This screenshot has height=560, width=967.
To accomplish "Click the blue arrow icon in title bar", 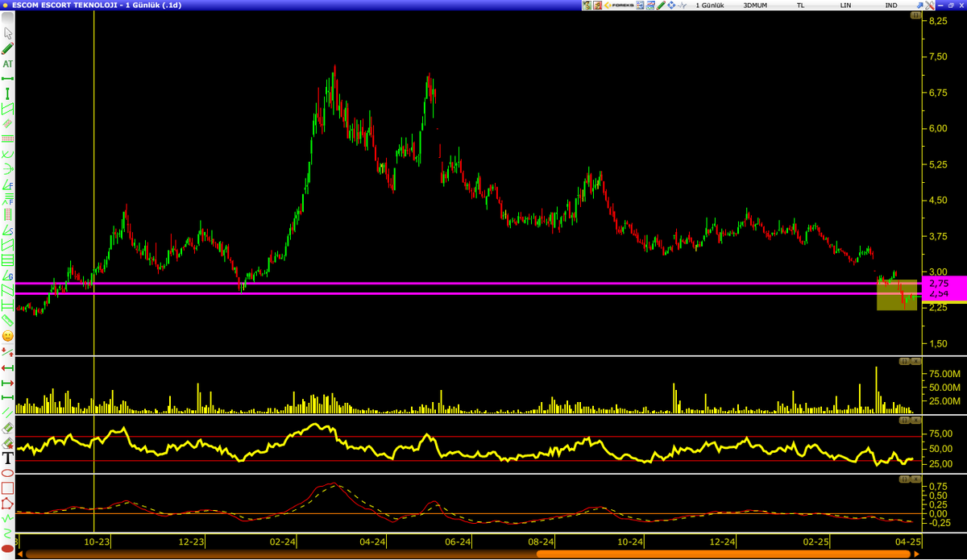I will click(x=919, y=6).
